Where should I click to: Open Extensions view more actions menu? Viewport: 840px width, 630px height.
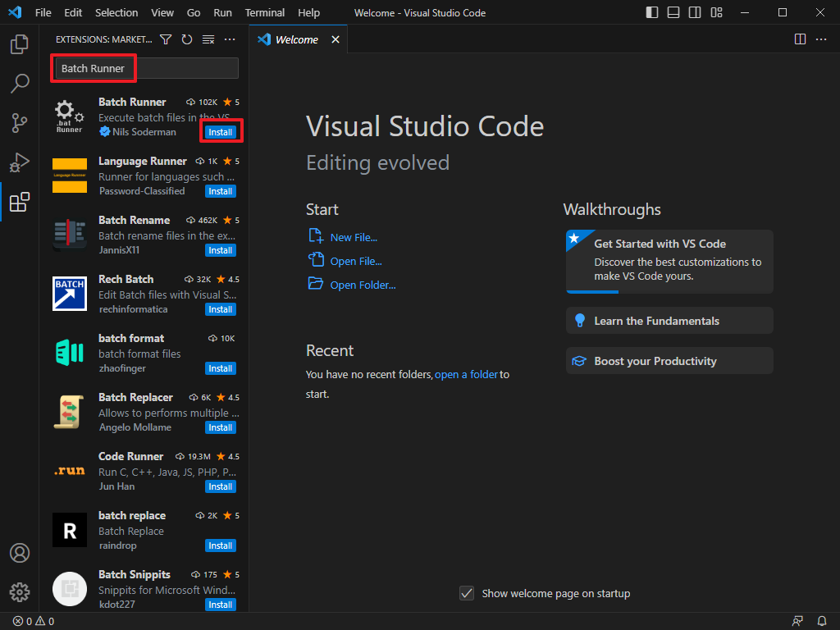[230, 39]
